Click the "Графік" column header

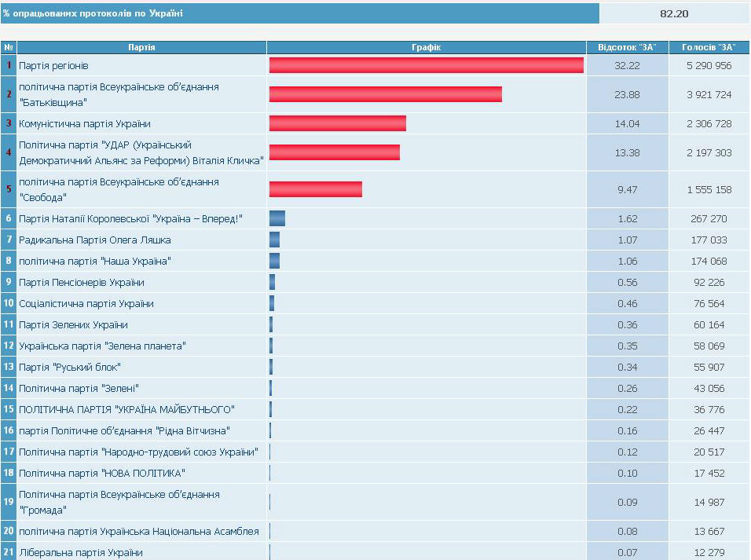point(427,47)
